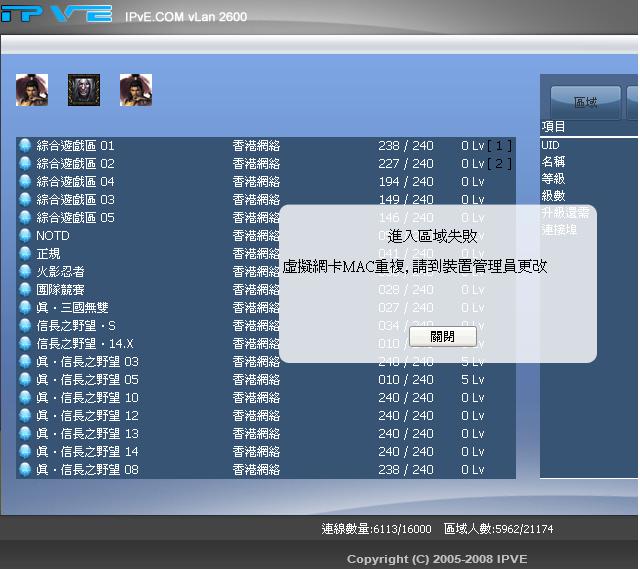This screenshot has height=569, width=640.
Task: Click the globe icon for 綜合遊戲區 04
Action: (25, 182)
